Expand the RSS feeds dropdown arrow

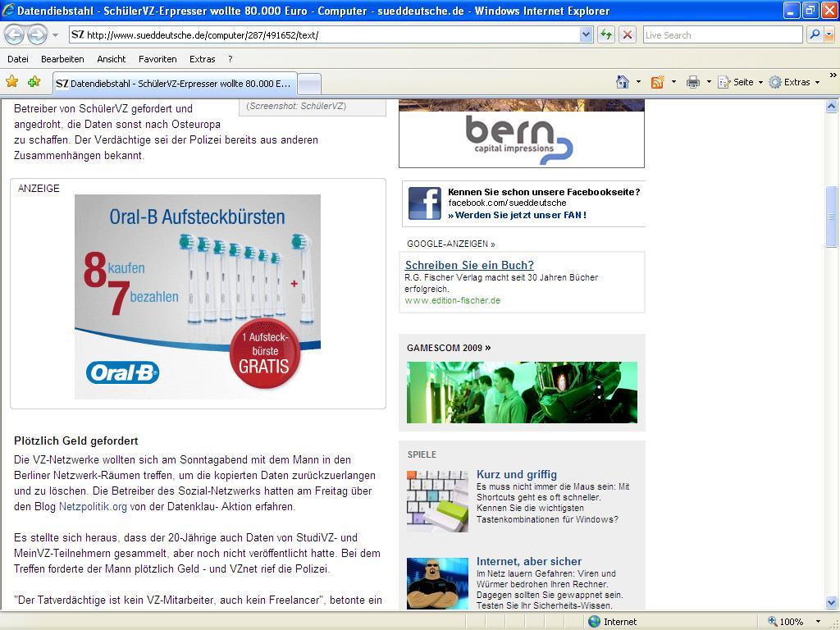(x=673, y=82)
